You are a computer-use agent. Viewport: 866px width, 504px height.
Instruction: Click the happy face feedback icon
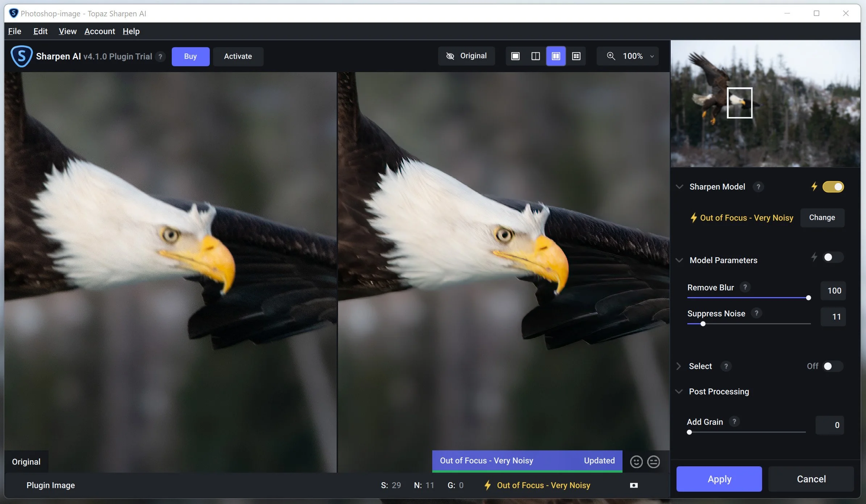click(636, 462)
